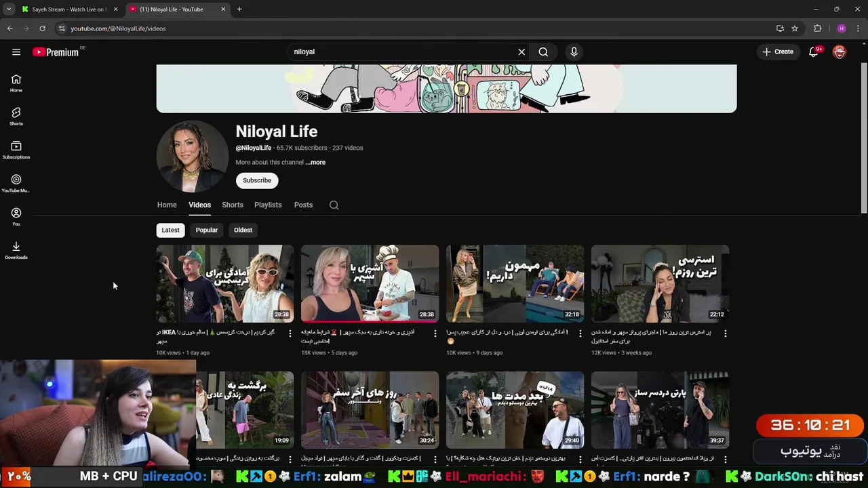Click the search magnifier button
This screenshot has height=488, width=868.
pyautogui.click(x=543, y=52)
